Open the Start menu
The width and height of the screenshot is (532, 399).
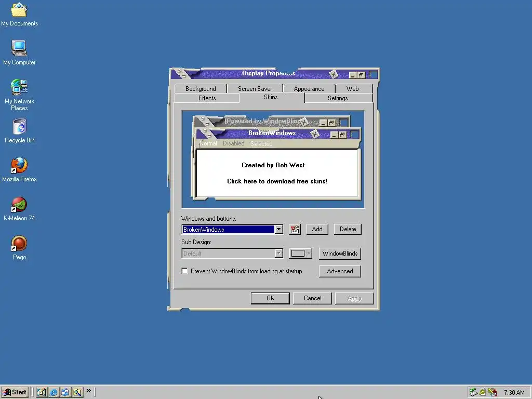[14, 392]
